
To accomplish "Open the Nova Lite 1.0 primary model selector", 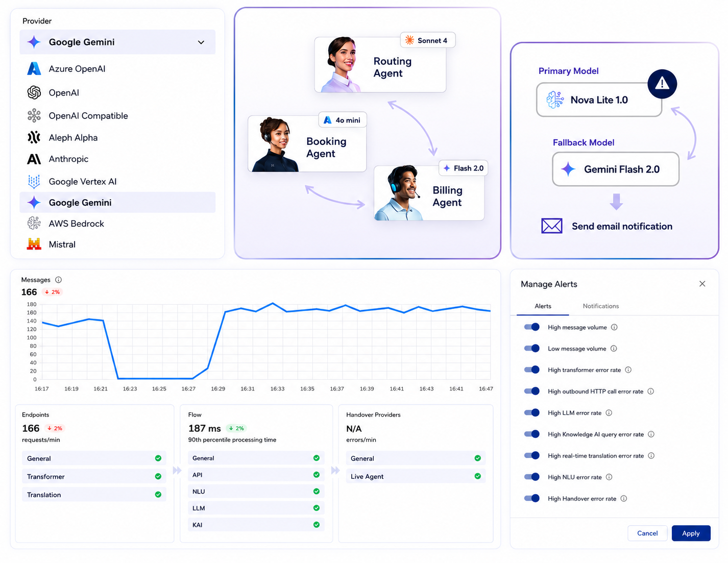I will click(x=599, y=100).
